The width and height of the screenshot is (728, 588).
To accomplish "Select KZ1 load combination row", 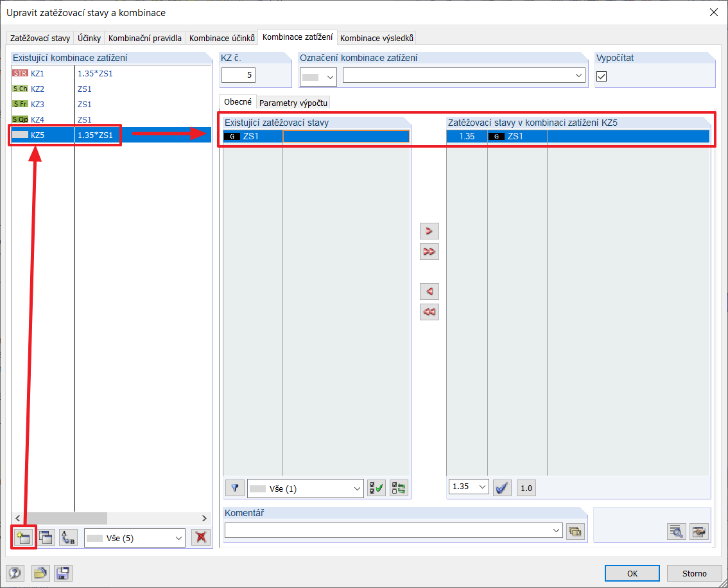I will point(111,73).
